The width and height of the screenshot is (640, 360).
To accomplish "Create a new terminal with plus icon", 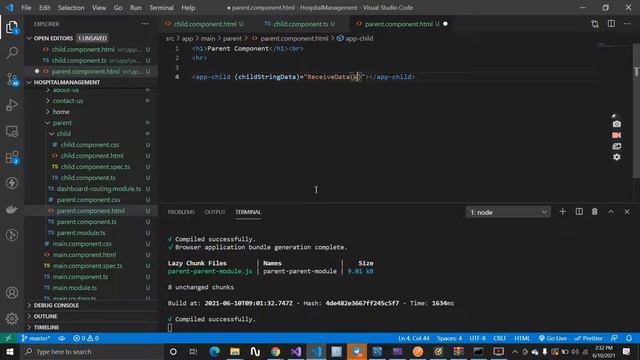I will pos(562,211).
